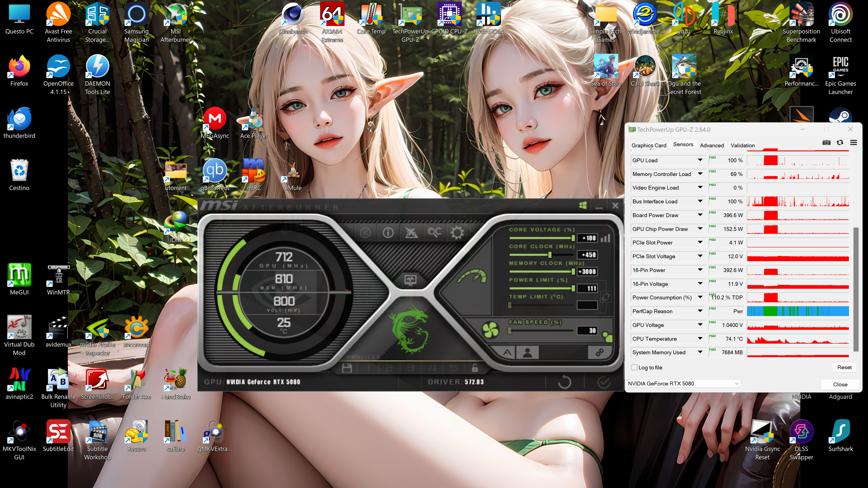
Task: Click the GPU-Z Reset button
Action: point(844,367)
